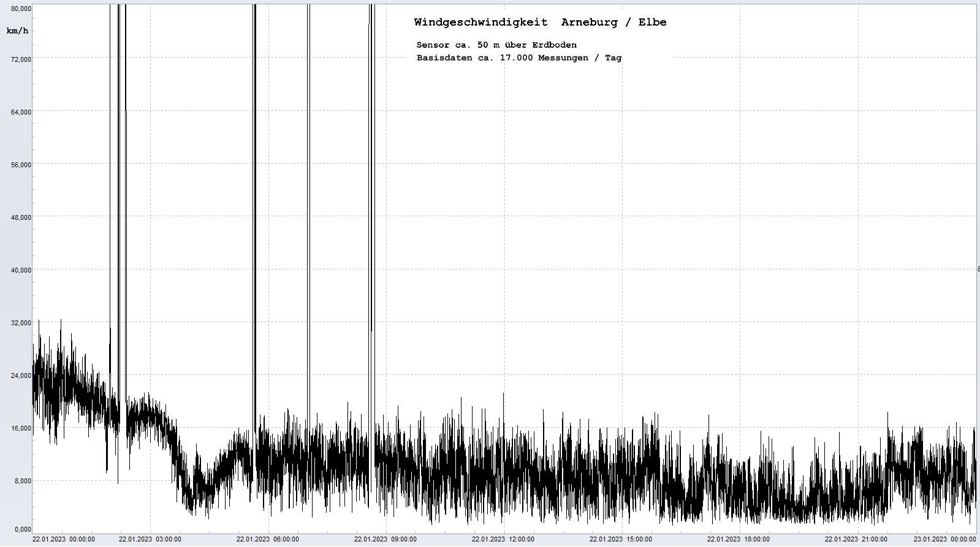The width and height of the screenshot is (980, 547).
Task: Select the 80,000 y-axis label
Action: pos(21,9)
